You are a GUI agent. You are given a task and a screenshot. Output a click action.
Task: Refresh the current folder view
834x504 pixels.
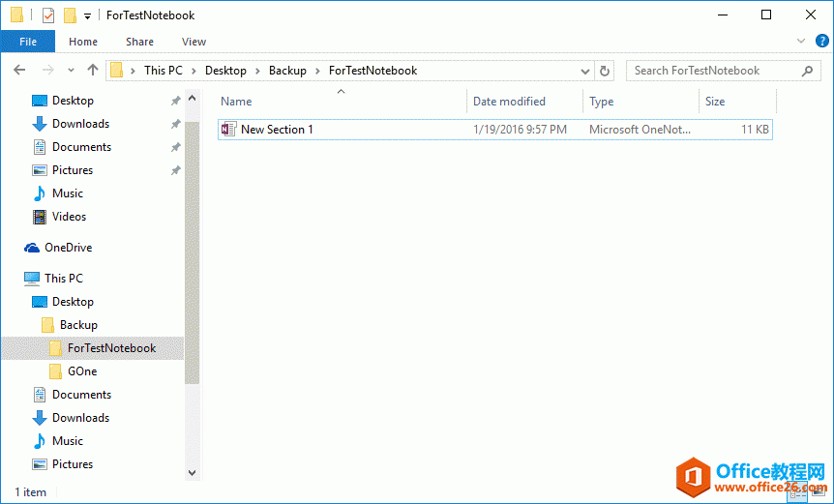point(606,71)
